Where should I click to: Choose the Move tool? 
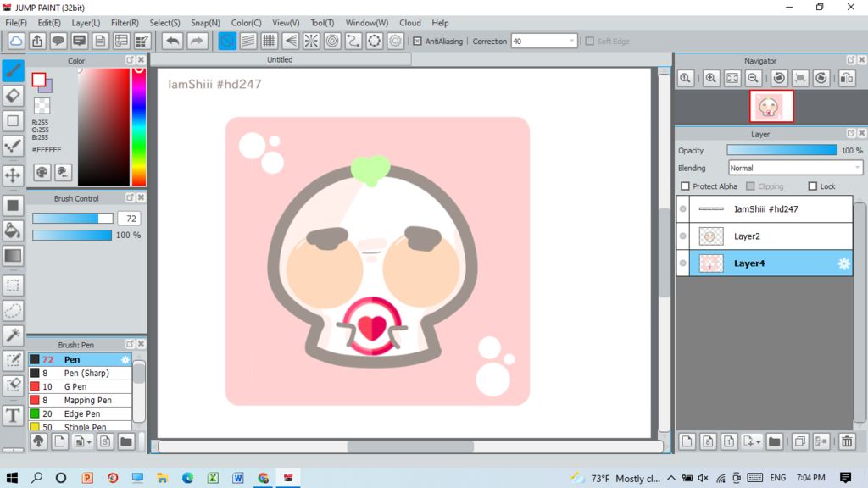pos(14,175)
